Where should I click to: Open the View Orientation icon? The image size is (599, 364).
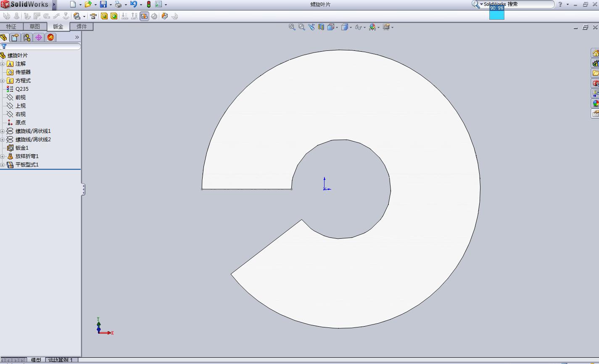click(331, 27)
